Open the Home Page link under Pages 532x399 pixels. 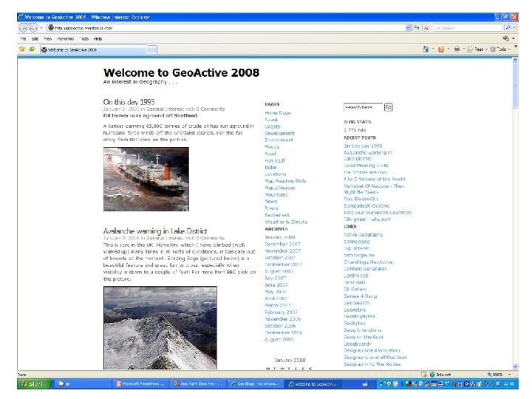coord(278,112)
